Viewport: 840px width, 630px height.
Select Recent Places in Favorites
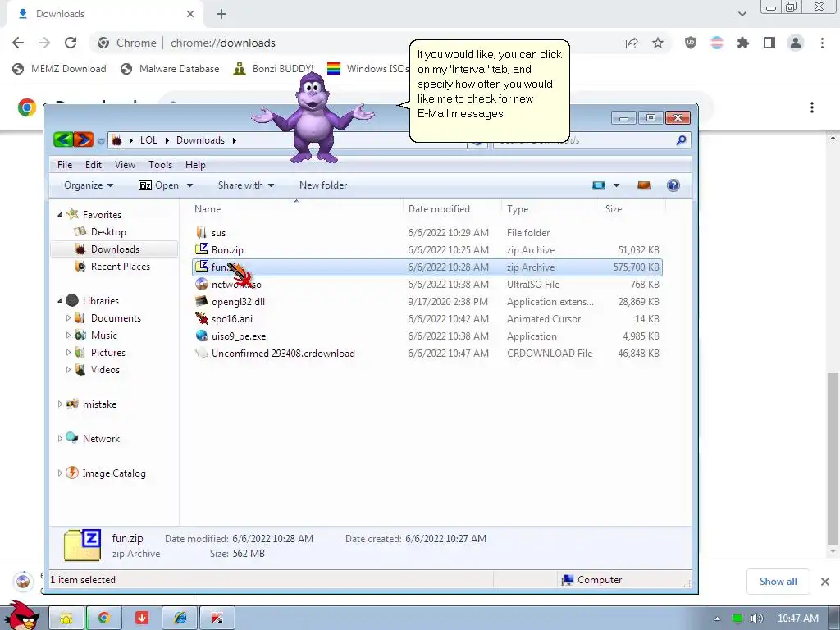[x=120, y=267]
